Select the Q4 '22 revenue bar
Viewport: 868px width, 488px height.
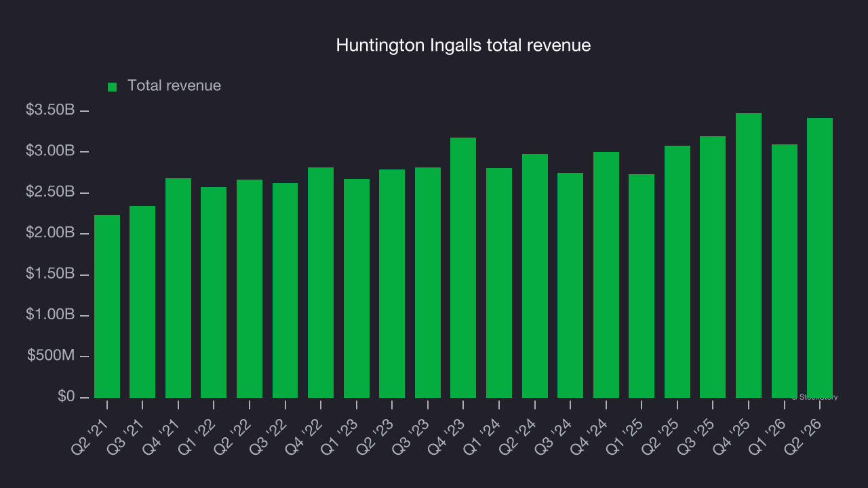321,283
